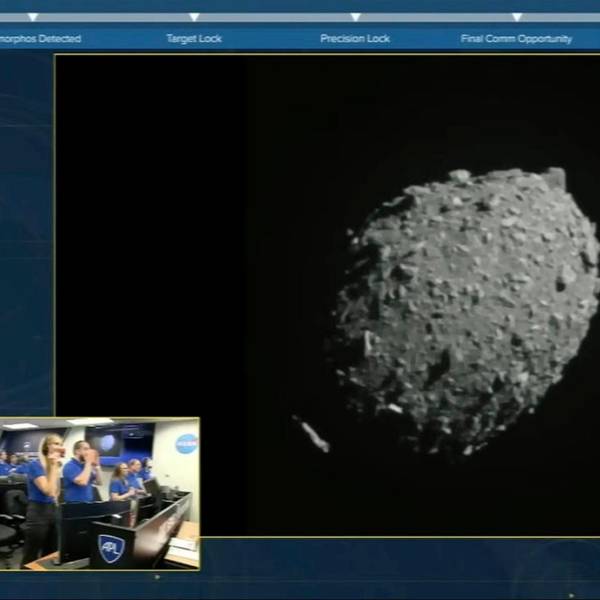Click the APL logo on the desk
600x600 pixels.
pyautogui.click(x=111, y=549)
